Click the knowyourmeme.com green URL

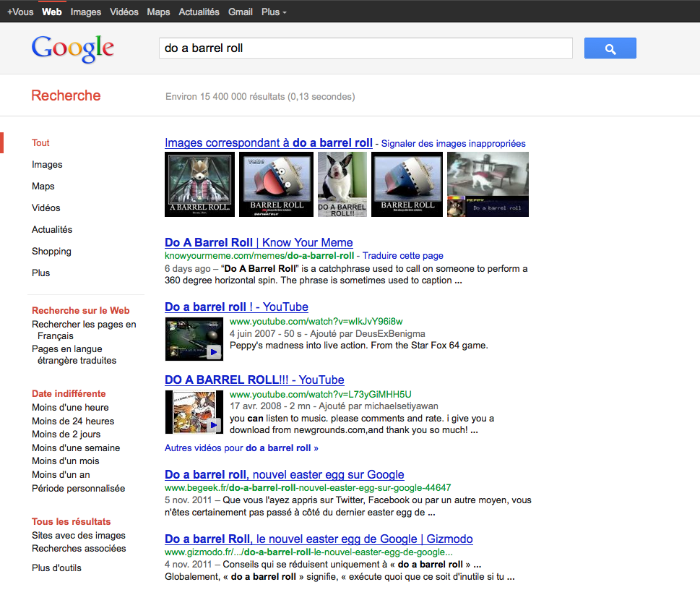coord(259,256)
